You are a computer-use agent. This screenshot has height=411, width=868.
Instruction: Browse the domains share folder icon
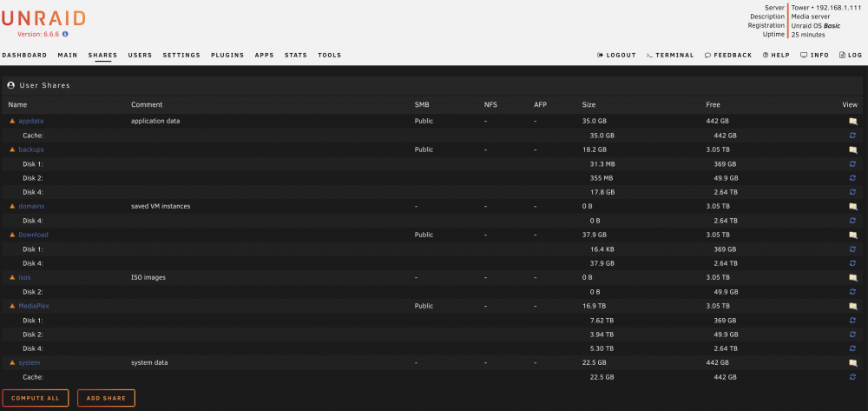852,207
